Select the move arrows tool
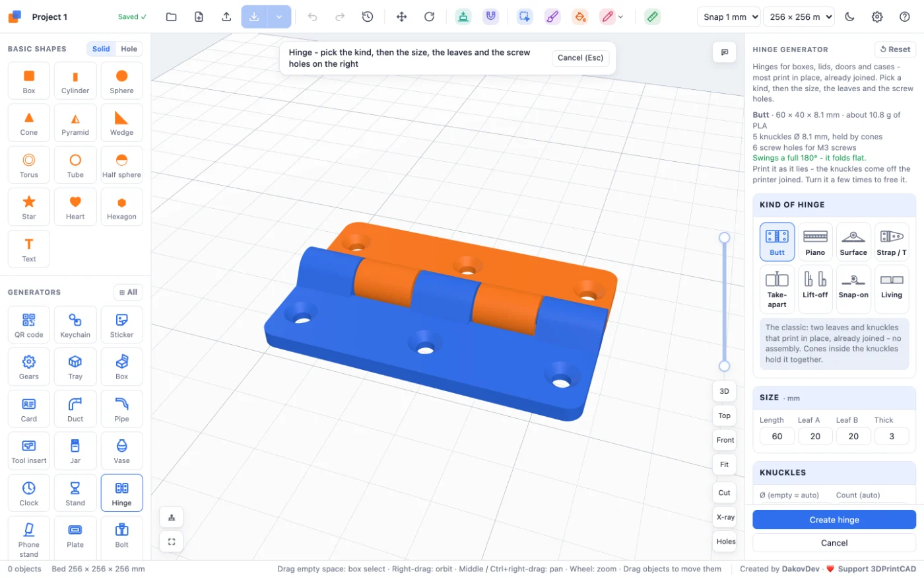This screenshot has width=924, height=578. tap(401, 17)
